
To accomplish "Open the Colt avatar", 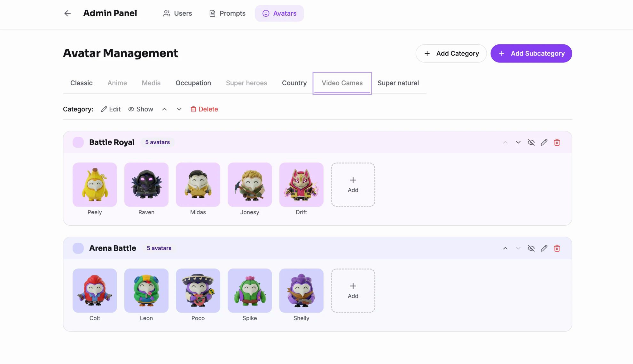I will [x=95, y=291].
